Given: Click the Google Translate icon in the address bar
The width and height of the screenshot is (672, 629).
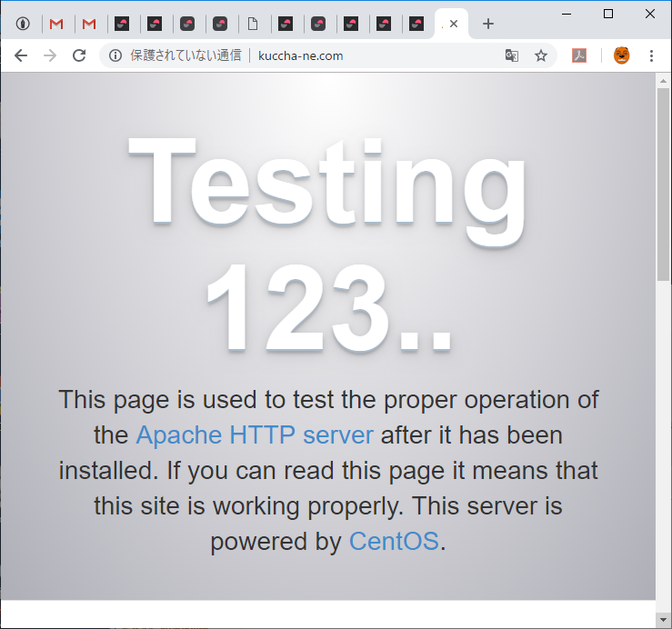Looking at the screenshot, I should [x=512, y=55].
